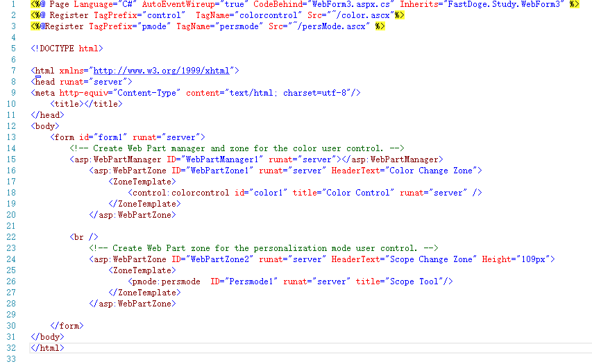
Task: Click line number 16 in the gutter
Action: tap(11, 171)
